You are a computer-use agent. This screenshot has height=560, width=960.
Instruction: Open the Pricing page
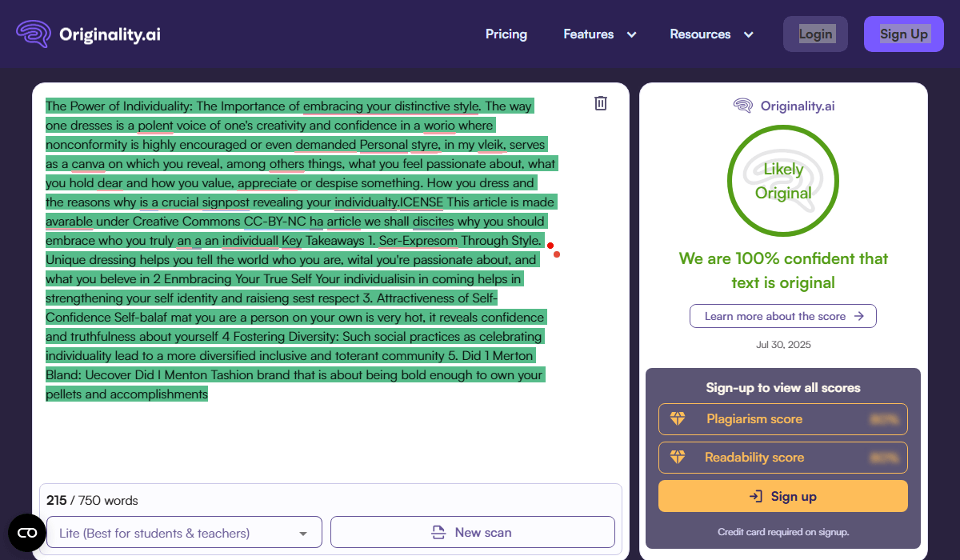[506, 34]
